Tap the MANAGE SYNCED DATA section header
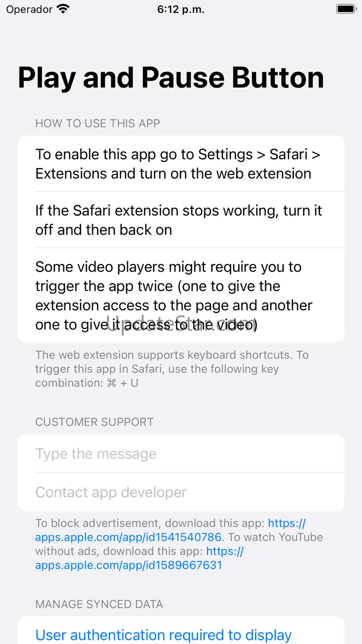Screen dimensions: 362x644 click(99, 605)
